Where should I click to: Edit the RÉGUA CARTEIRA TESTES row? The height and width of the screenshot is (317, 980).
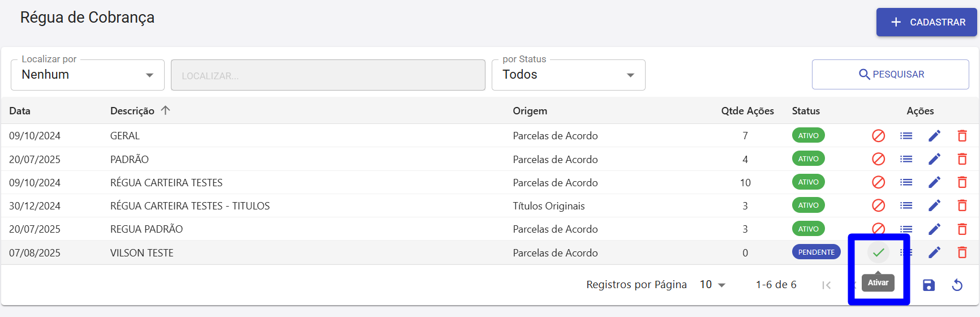click(934, 182)
